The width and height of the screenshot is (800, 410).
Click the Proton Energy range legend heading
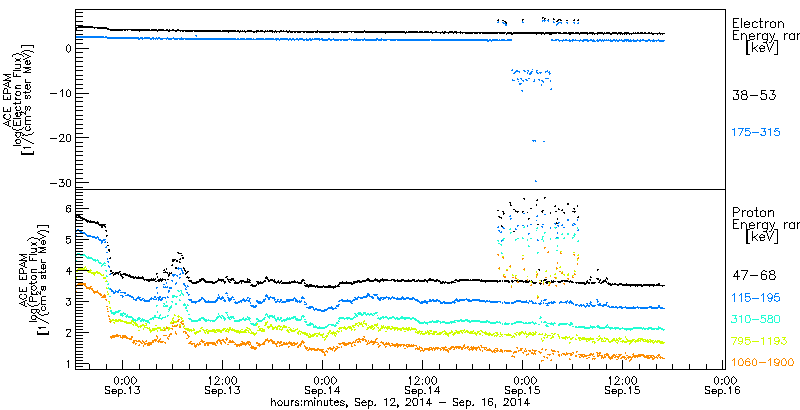(765, 225)
